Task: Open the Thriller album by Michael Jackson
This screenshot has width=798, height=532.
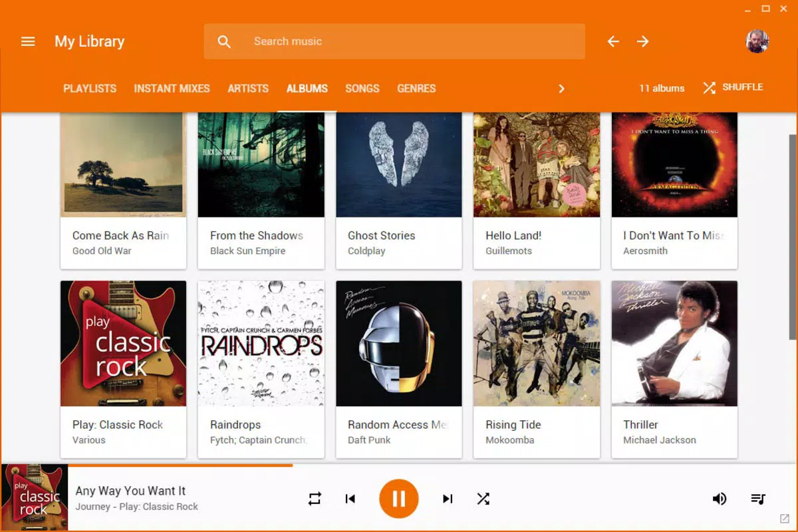Action: click(x=674, y=369)
